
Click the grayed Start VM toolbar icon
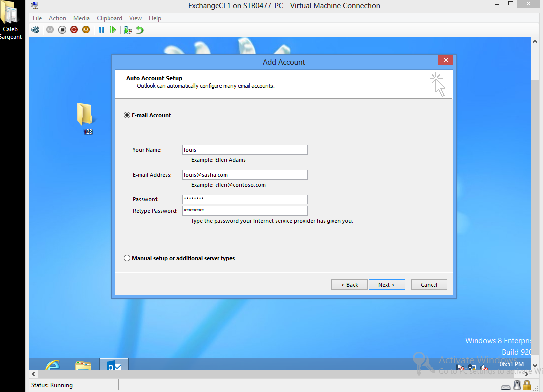(50, 30)
